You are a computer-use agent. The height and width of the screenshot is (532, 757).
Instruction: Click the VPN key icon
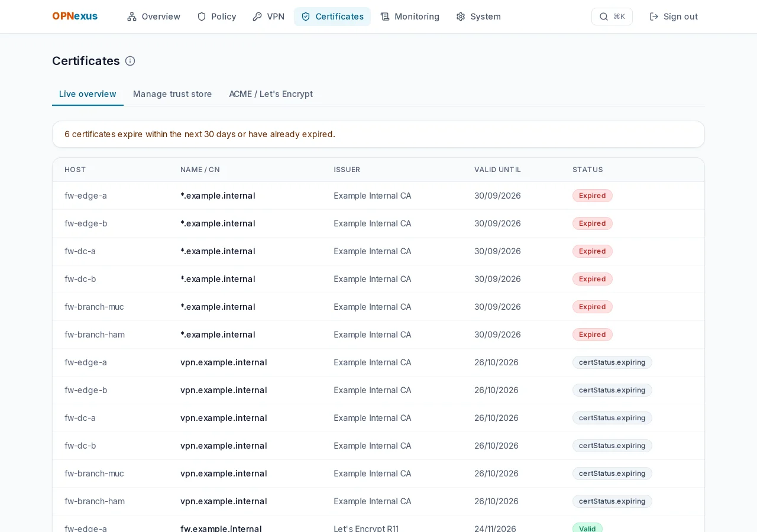coord(257,17)
